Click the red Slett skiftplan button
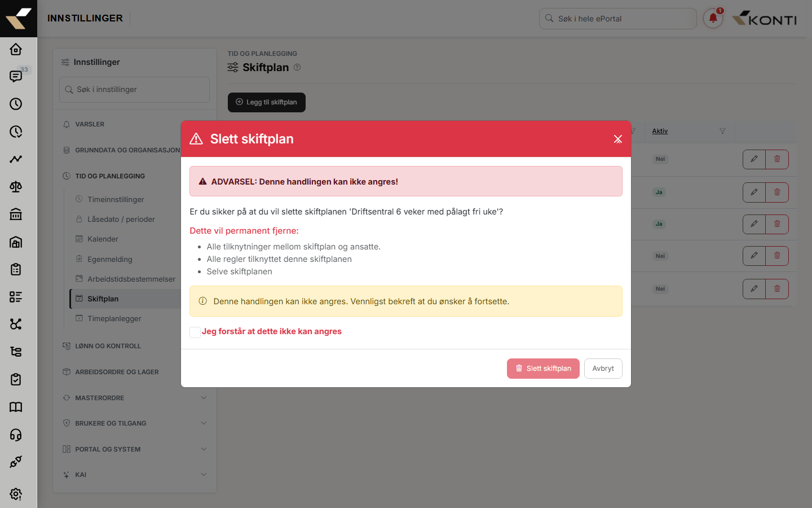812x508 pixels. pos(543,369)
